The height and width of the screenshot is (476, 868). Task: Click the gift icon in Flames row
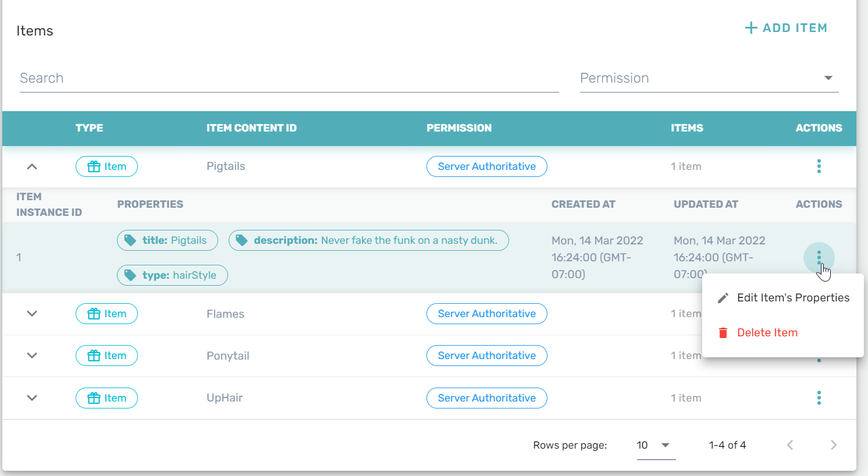pos(94,314)
